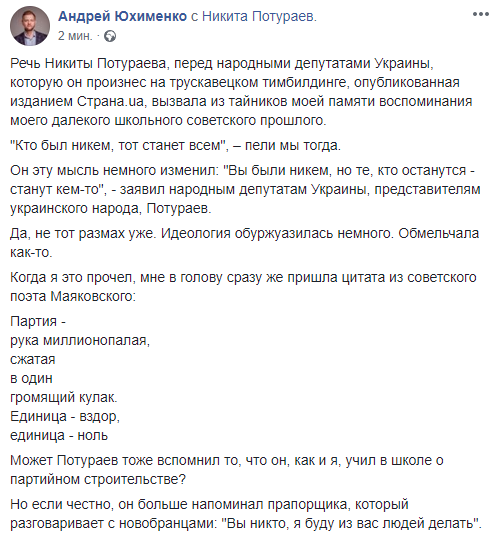Click the poem line 'Единица - вздор,'

click(x=65, y=417)
